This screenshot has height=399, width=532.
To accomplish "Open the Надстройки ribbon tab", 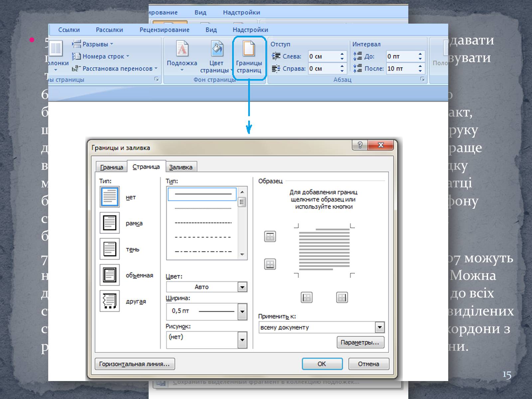I will (250, 30).
